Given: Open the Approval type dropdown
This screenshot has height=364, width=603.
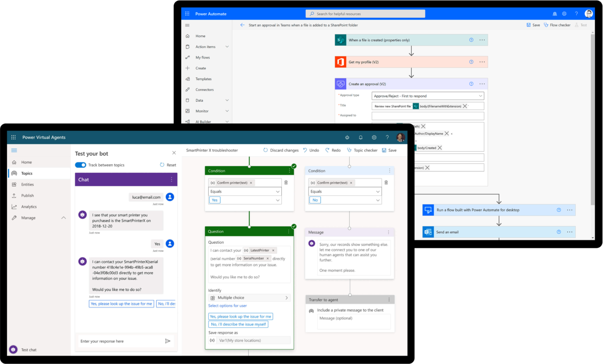Looking at the screenshot, I should tap(427, 96).
